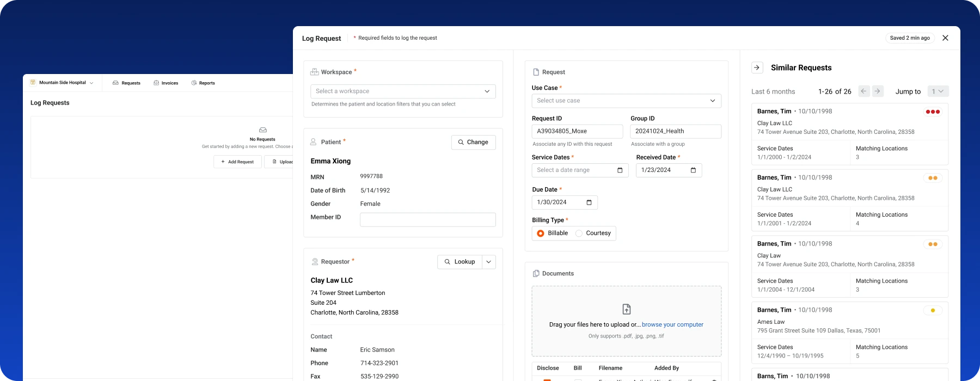Switch to the Reports tab
This screenshot has height=381, width=980.
click(203, 83)
